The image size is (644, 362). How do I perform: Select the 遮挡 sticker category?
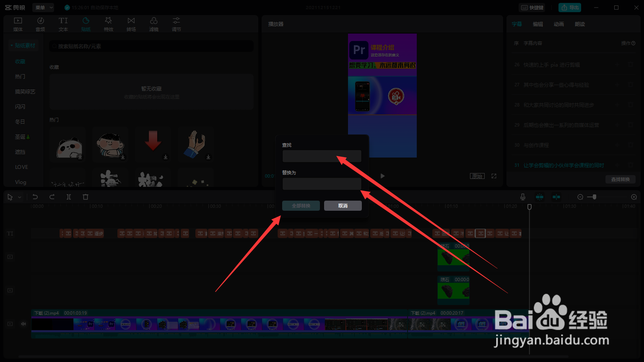20,152
